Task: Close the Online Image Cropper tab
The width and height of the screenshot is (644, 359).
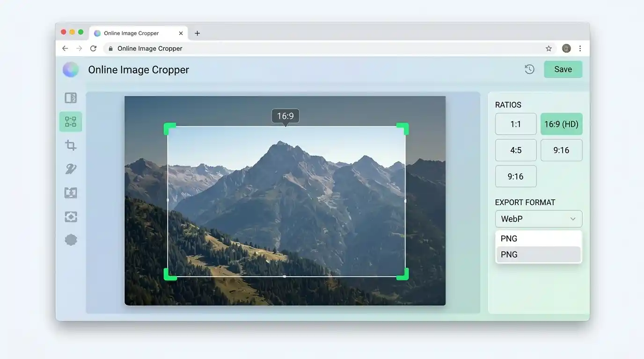Action: pyautogui.click(x=181, y=33)
